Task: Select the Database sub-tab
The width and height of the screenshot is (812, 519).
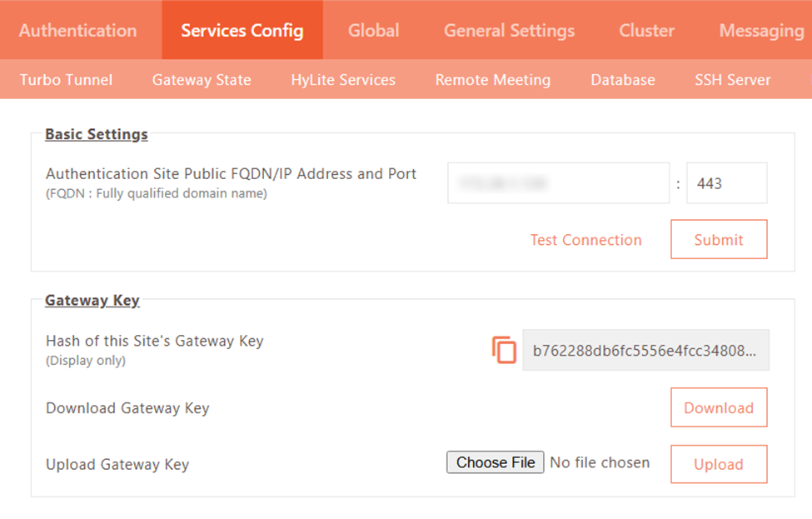Action: (x=622, y=80)
